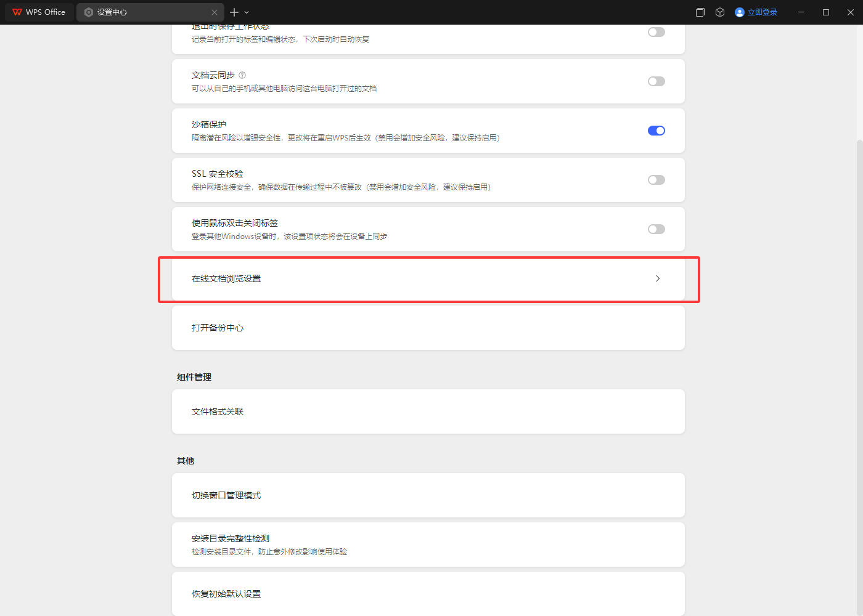863x616 pixels.
Task: Expand 在线文档浏览设置 via its chevron arrow
Action: click(x=658, y=278)
